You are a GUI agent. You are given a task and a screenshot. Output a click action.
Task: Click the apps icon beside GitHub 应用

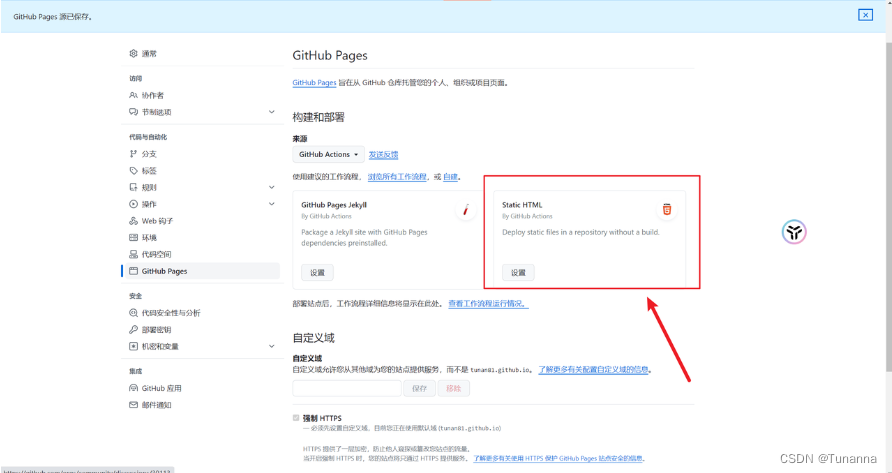click(133, 388)
